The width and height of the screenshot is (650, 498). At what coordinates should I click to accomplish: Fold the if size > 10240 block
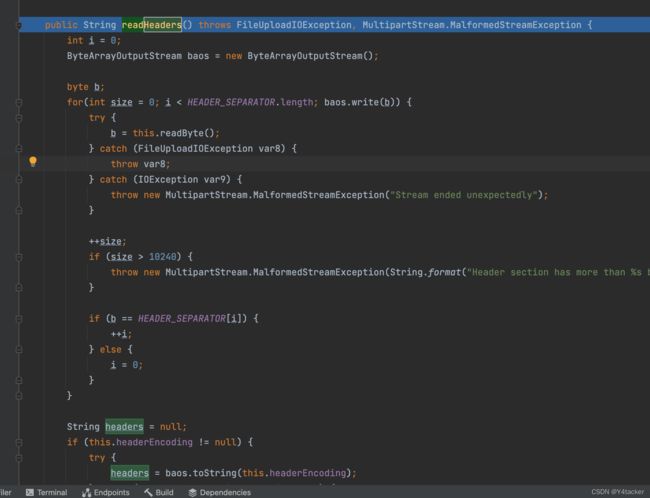(19, 257)
